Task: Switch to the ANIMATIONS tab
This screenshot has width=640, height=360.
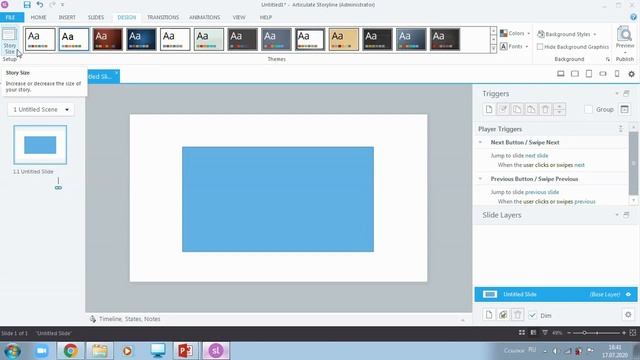Action: tap(204, 17)
